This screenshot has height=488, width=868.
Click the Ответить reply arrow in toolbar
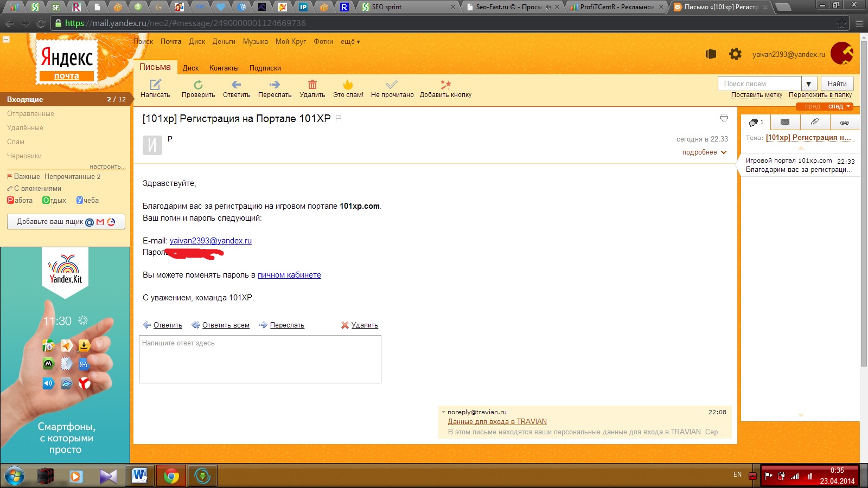coord(236,85)
